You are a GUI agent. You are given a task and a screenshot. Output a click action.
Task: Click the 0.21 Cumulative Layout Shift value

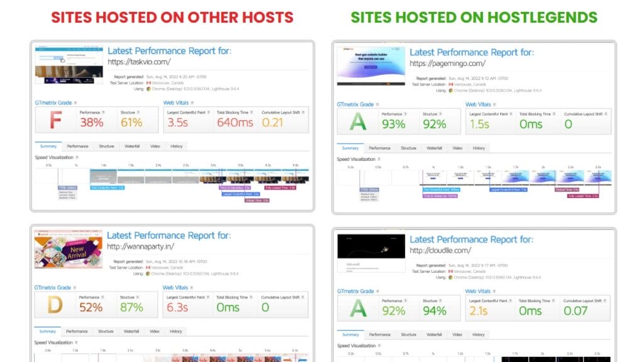pyautogui.click(x=273, y=123)
